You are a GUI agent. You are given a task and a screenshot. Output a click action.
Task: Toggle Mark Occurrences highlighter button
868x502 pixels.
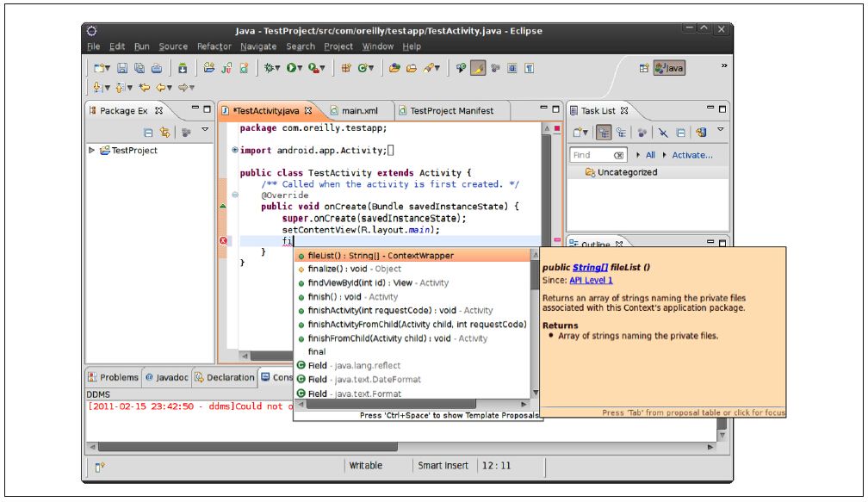[x=478, y=68]
